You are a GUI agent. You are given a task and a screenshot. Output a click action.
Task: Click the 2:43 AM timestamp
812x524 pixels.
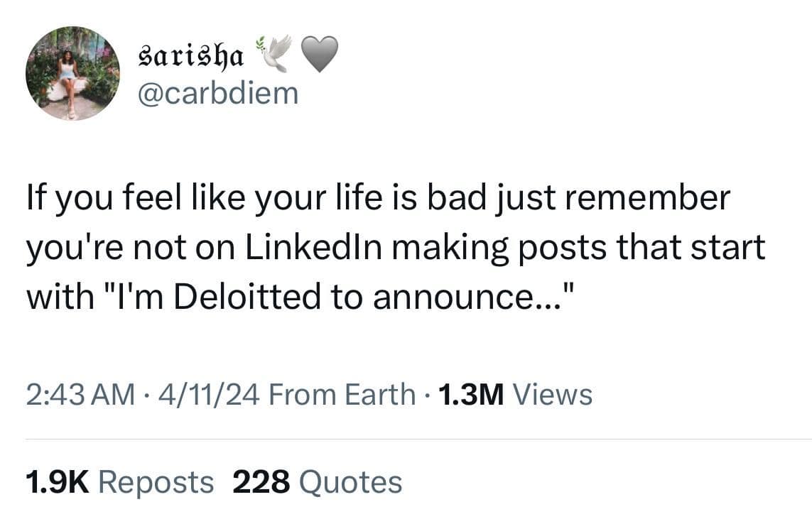pyautogui.click(x=80, y=395)
